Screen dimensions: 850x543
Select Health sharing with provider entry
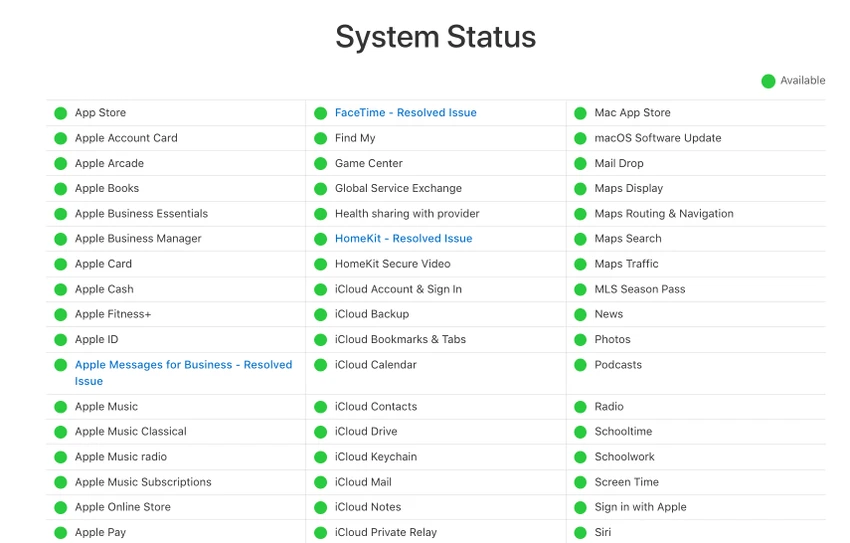(x=407, y=214)
